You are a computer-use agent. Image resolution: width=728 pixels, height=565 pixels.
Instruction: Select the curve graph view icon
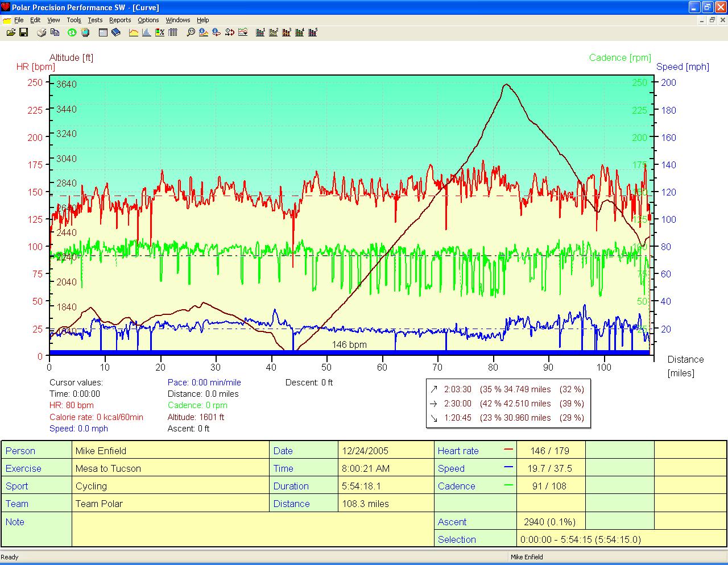[x=134, y=32]
